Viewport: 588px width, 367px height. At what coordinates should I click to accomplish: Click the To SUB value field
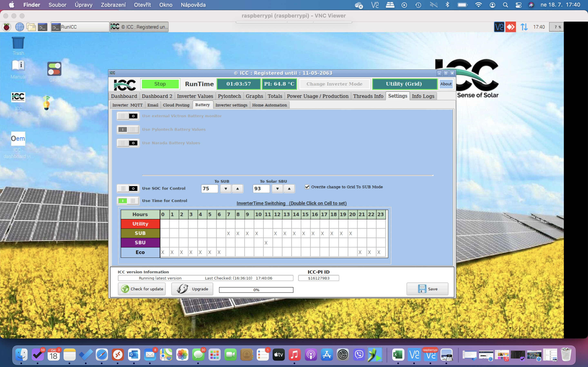[209, 189]
